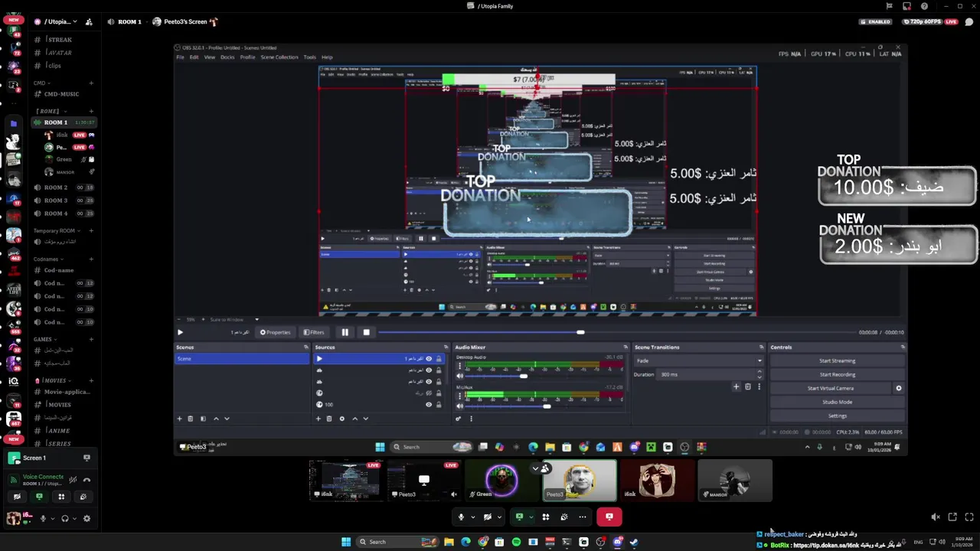Image resolution: width=980 pixels, height=551 pixels.
Task: Collapse the GAMES category
Action: pyautogui.click(x=44, y=339)
